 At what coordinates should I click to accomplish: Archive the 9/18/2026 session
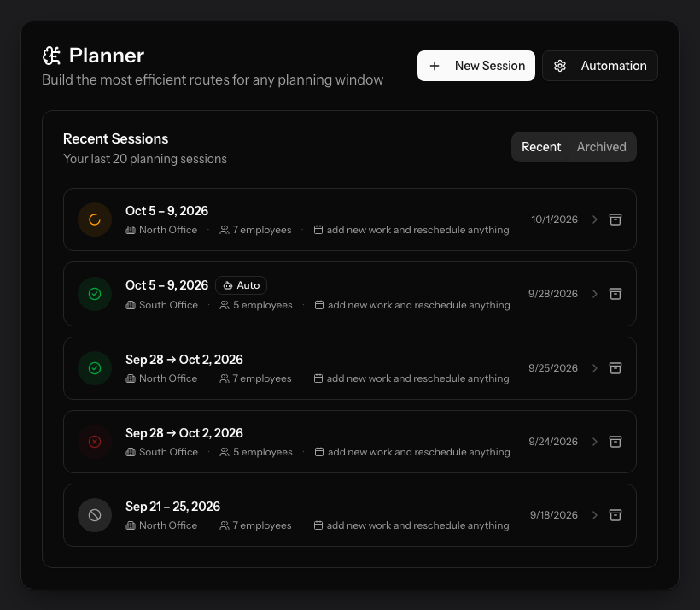[615, 515]
